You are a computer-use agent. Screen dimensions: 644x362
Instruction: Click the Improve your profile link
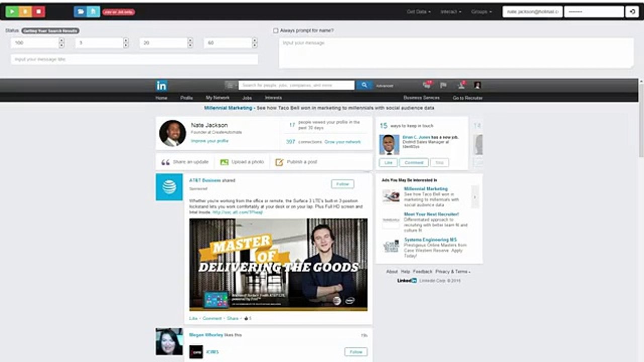209,141
